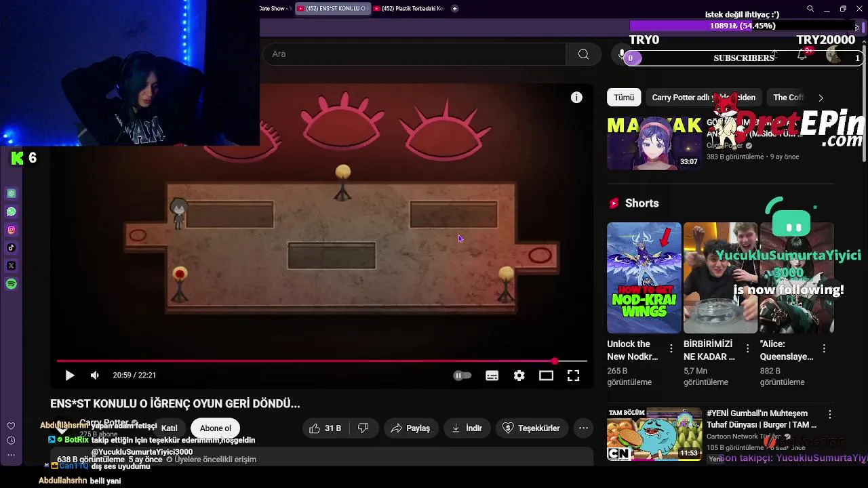This screenshot has height=488, width=868.
Task: Click the page scrollbar on right
Action: 864,102
